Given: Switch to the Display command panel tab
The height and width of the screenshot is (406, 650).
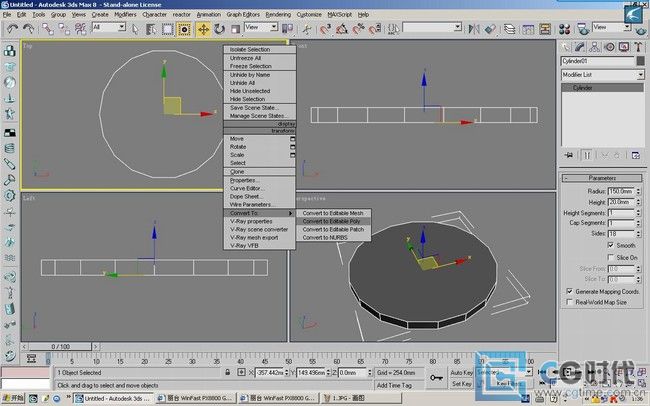Looking at the screenshot, I should 624,47.
